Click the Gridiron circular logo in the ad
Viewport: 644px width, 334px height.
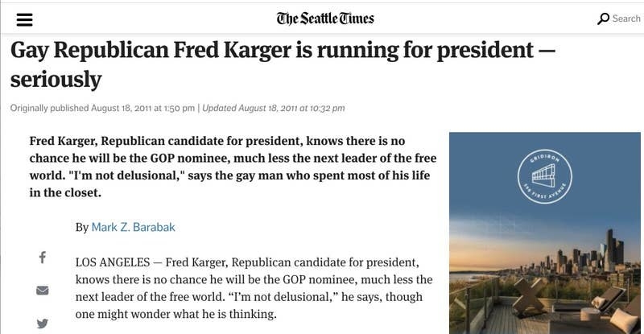click(x=545, y=175)
